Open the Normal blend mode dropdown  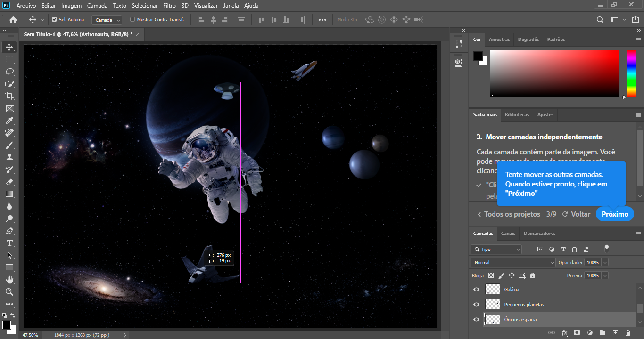pos(513,262)
